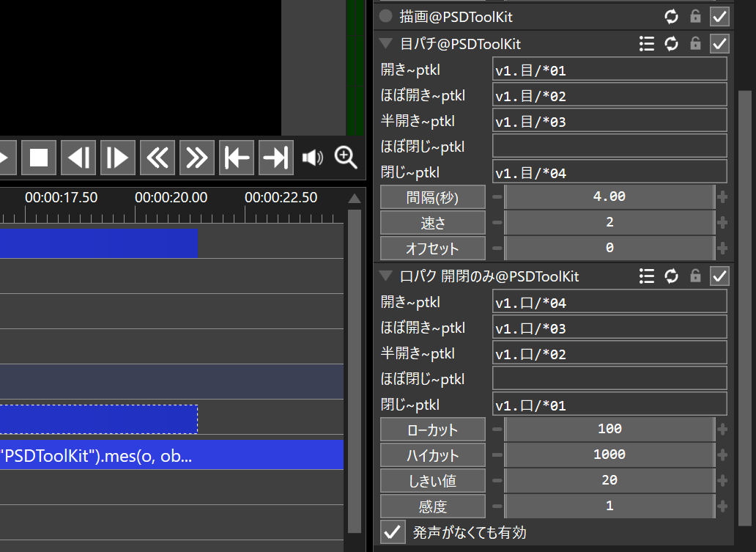756x552 pixels.
Task: Click the speaker volume icon
Action: click(313, 158)
